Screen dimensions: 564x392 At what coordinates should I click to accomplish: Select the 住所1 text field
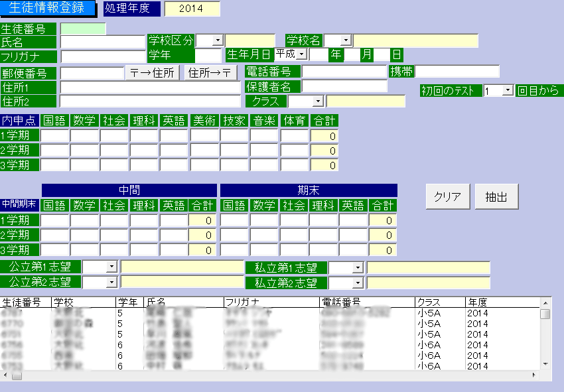click(x=150, y=87)
